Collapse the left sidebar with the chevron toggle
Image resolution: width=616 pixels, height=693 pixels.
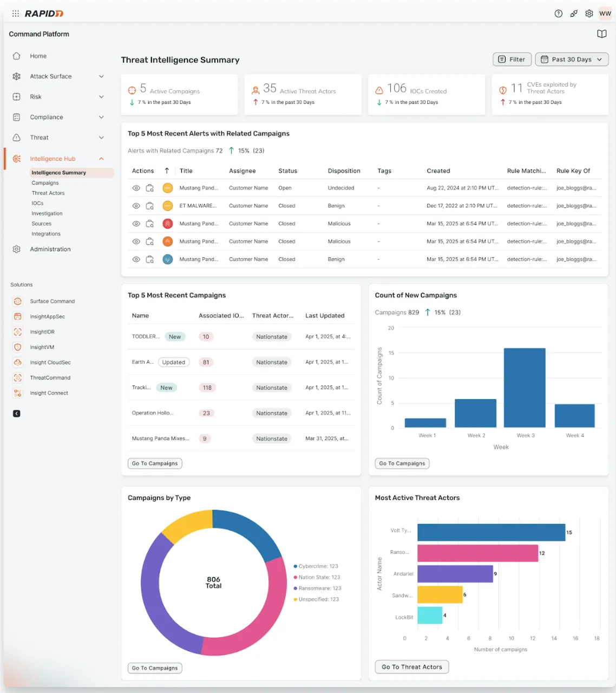pos(16,413)
